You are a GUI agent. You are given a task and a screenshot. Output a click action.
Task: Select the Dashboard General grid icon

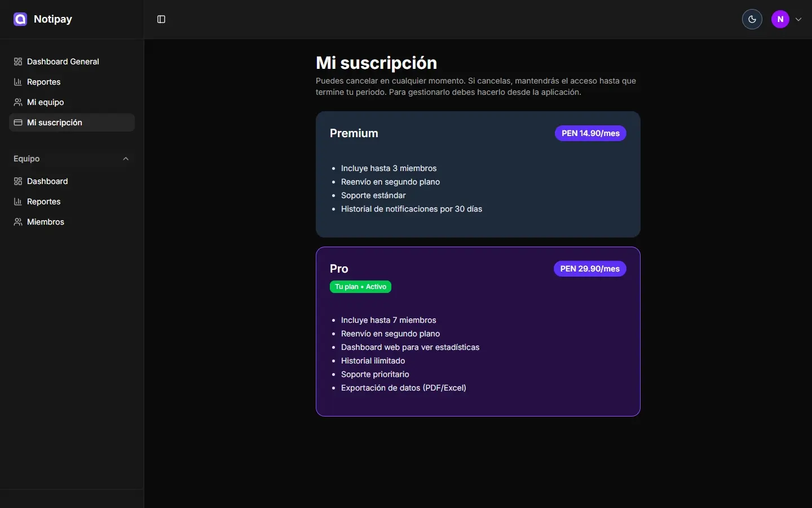(18, 62)
